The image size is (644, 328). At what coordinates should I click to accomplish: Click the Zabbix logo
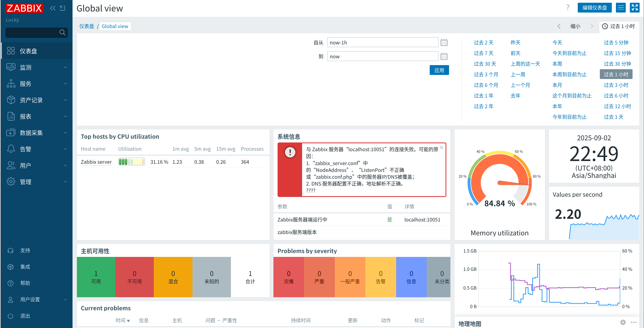click(24, 8)
